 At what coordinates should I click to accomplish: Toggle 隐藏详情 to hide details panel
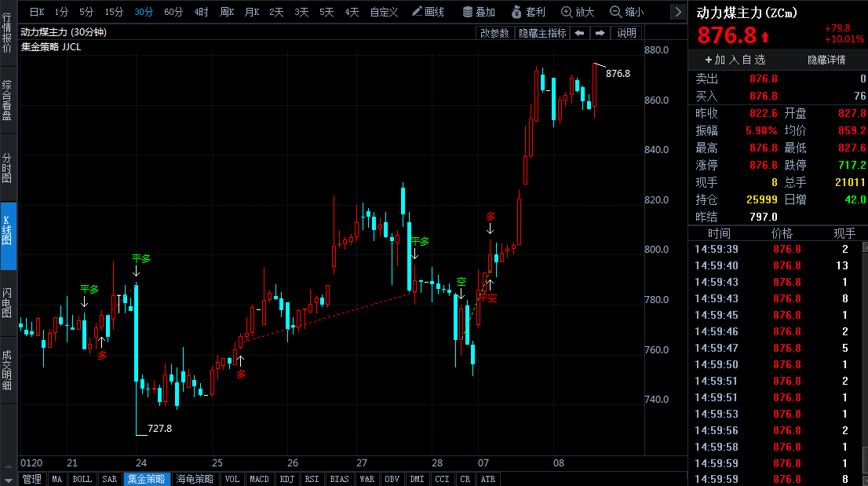(826, 60)
